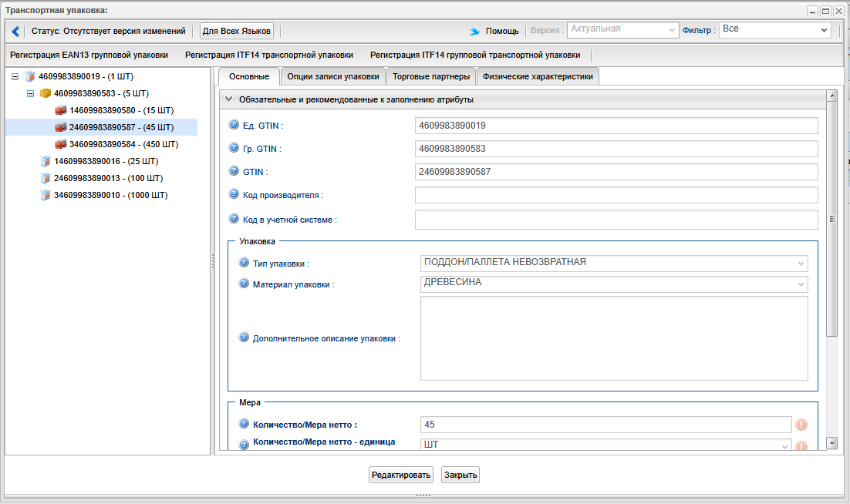
Task: Click Регистрация ITF14 транспортной упаковки menu
Action: (x=268, y=55)
